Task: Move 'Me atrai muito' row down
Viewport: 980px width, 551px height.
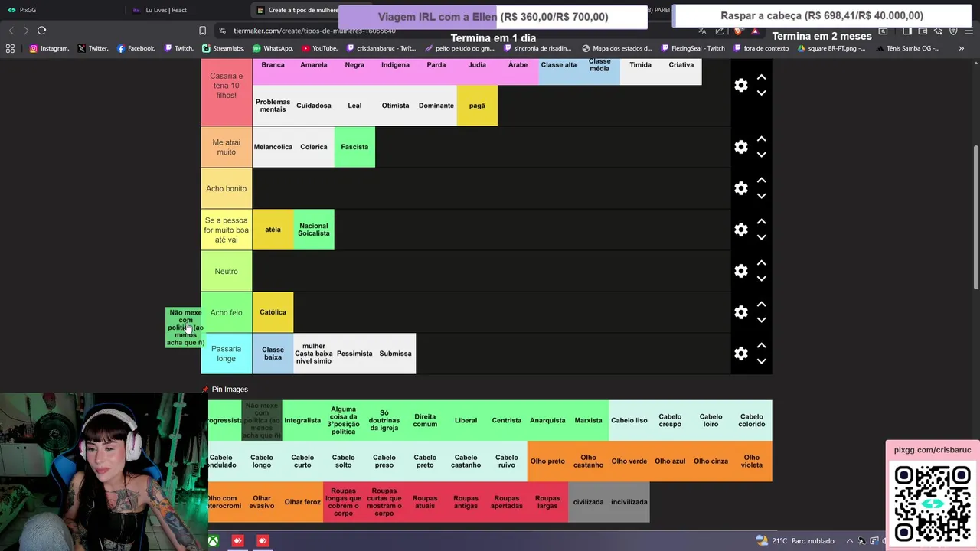Action: point(761,155)
